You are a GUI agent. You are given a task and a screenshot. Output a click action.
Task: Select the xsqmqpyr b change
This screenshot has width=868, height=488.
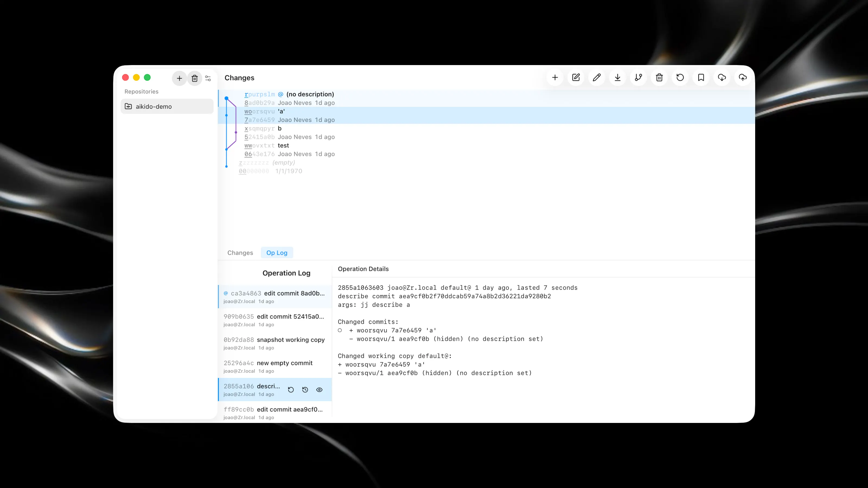click(x=487, y=133)
